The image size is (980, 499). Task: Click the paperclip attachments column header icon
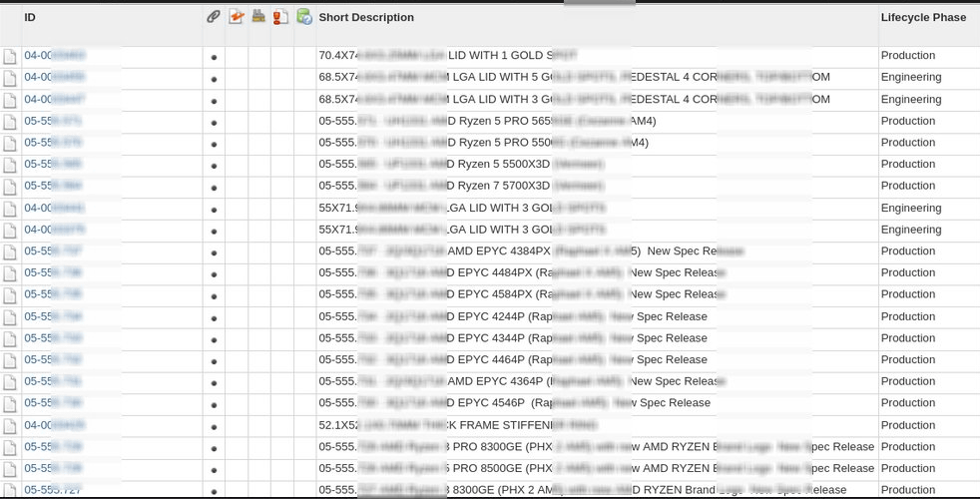(214, 17)
